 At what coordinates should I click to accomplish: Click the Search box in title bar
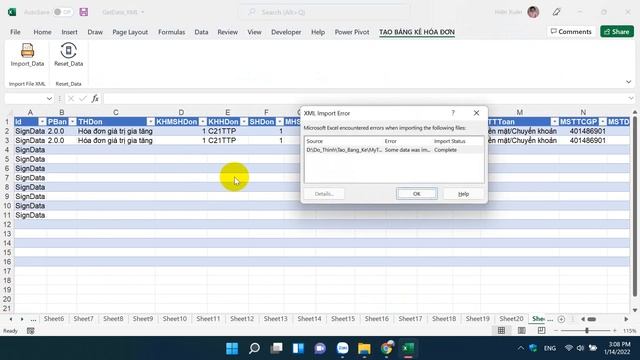click(324, 12)
